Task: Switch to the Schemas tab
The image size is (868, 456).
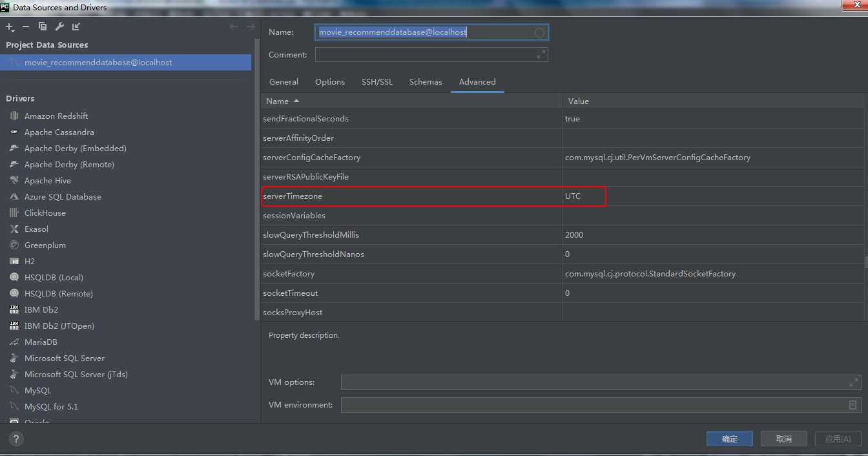Action: pos(426,82)
